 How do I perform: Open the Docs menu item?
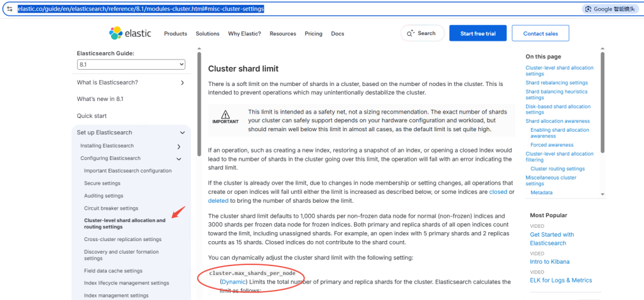338,34
